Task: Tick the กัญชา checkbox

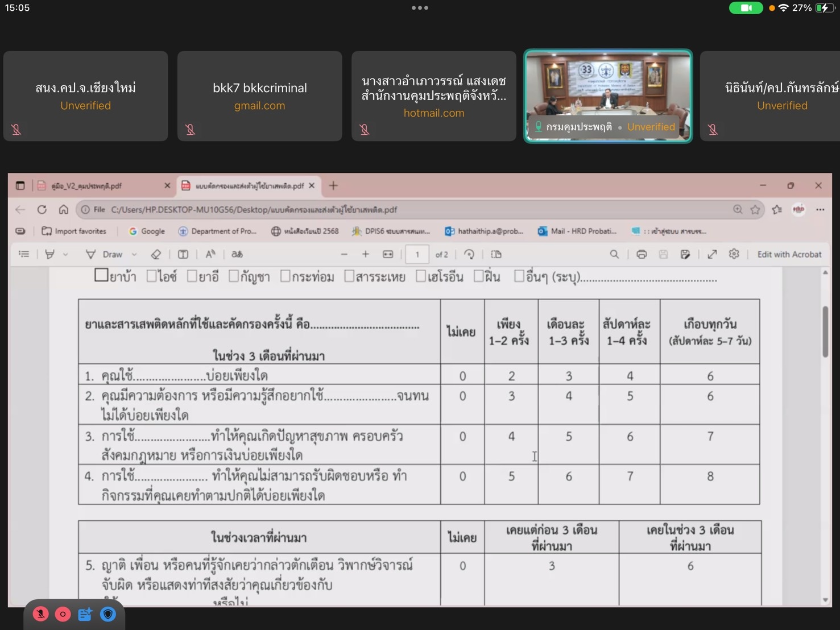Action: tap(234, 276)
